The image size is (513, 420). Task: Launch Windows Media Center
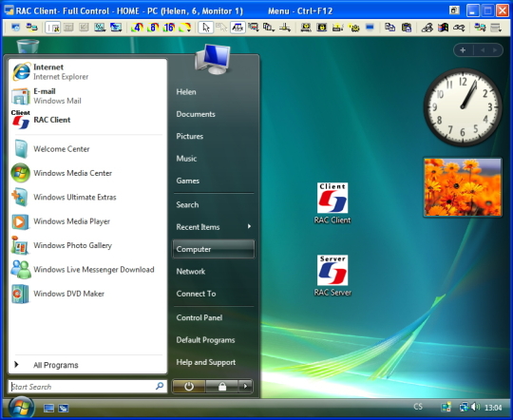pos(87,173)
